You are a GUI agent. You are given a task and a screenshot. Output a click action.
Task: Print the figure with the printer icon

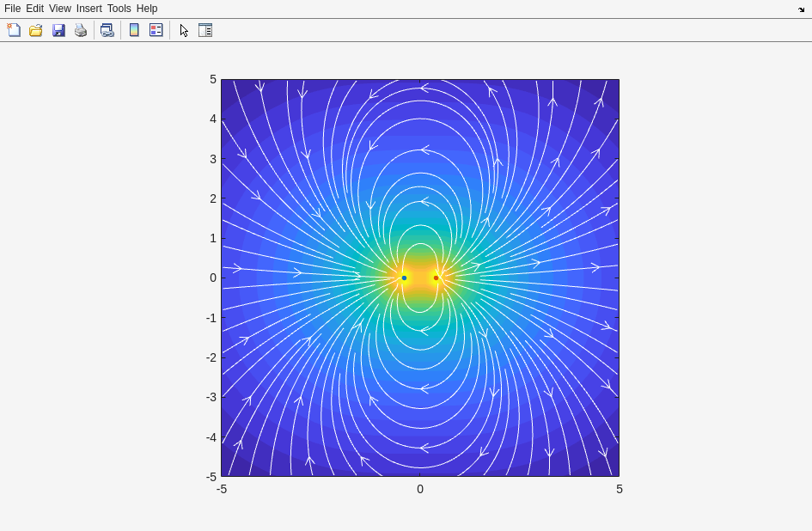[x=81, y=30]
